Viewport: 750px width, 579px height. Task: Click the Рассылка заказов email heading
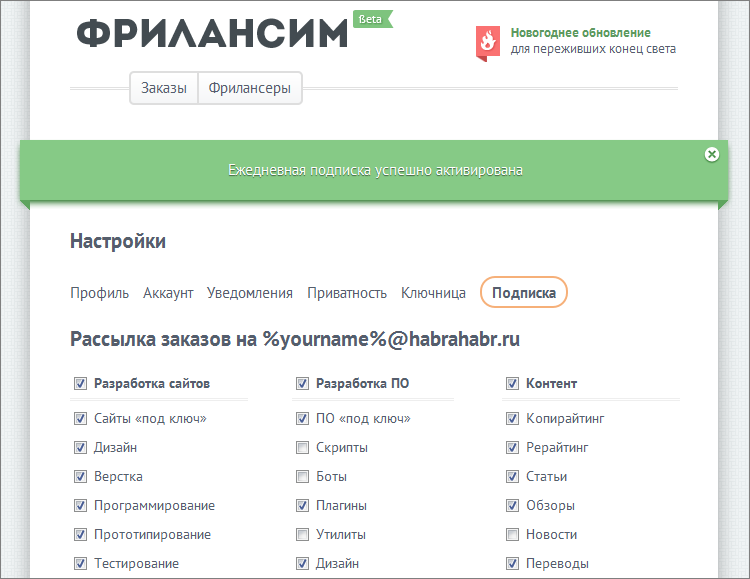tap(295, 339)
